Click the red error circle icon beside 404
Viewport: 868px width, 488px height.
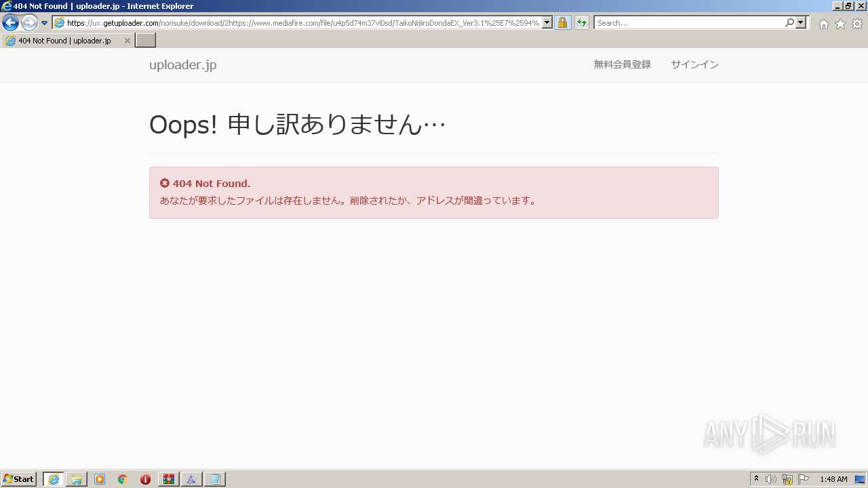pyautogui.click(x=165, y=183)
